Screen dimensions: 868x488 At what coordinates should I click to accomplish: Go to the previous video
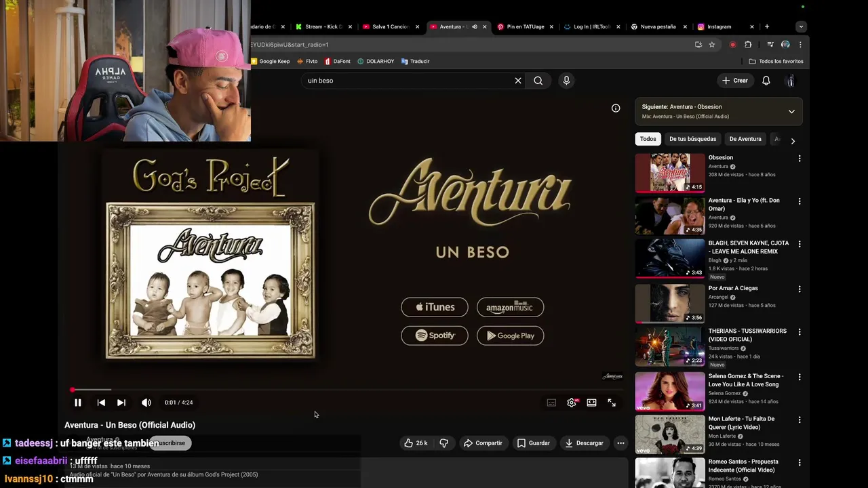tap(101, 403)
